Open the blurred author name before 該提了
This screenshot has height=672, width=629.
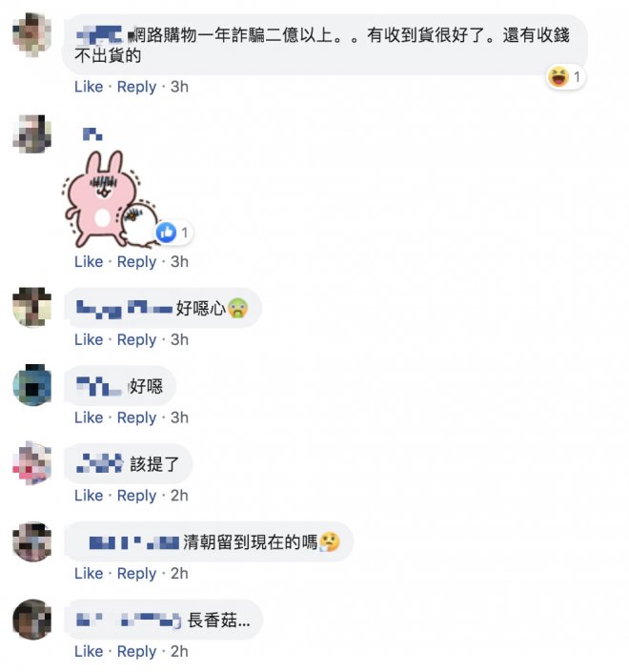click(100, 463)
